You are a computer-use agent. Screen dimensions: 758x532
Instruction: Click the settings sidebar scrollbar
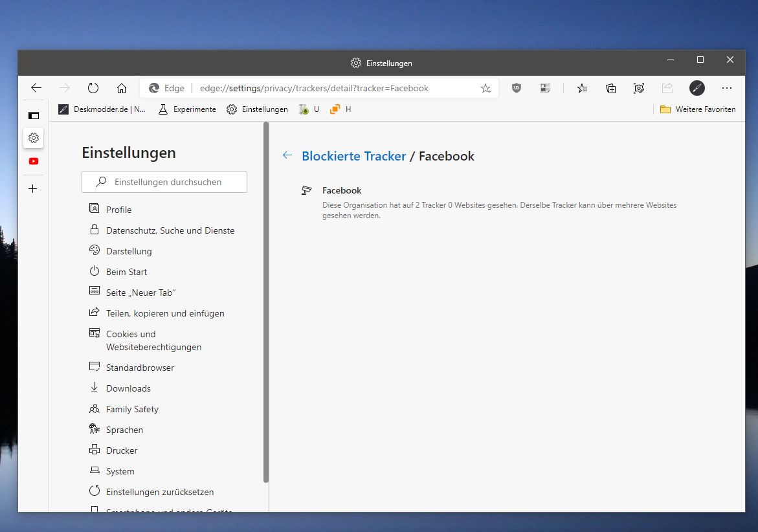266,302
